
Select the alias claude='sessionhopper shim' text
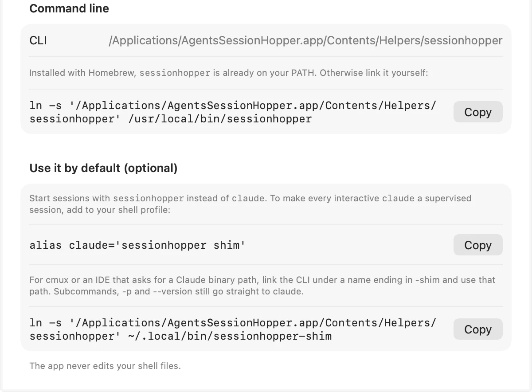coord(137,245)
